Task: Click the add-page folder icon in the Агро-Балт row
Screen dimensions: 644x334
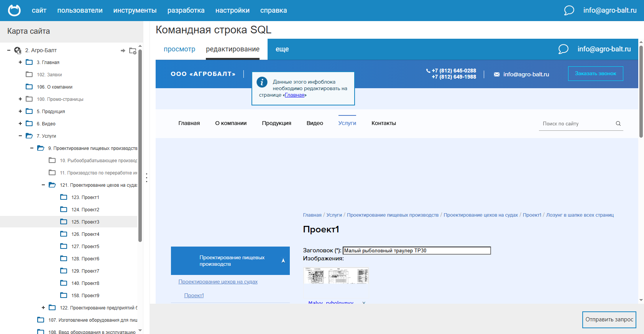Action: tap(133, 51)
